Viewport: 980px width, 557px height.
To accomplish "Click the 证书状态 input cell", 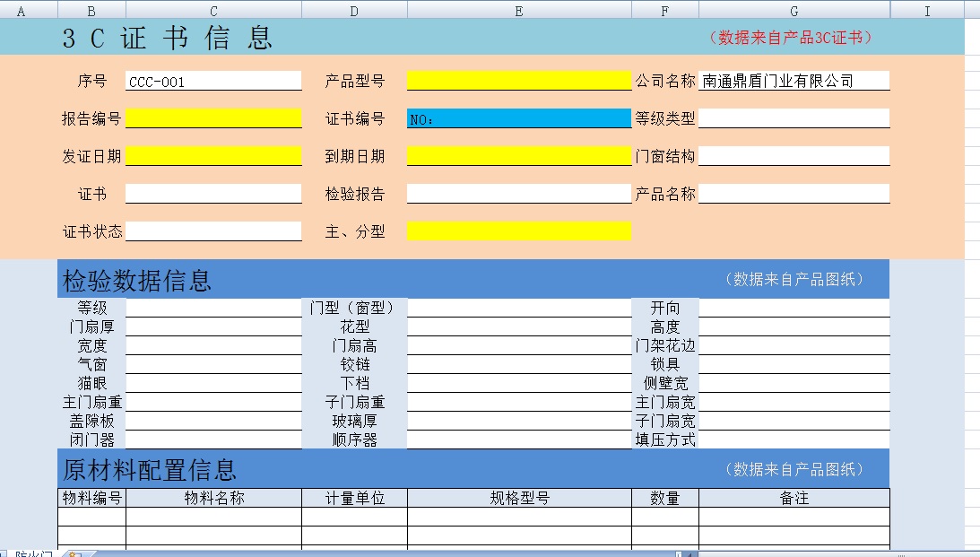I will [x=213, y=231].
